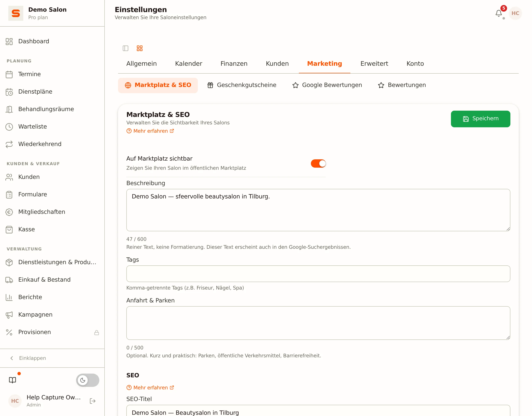The width and height of the screenshot is (532, 416).
Task: Click the Demo Salon logo
Action: [x=16, y=13]
